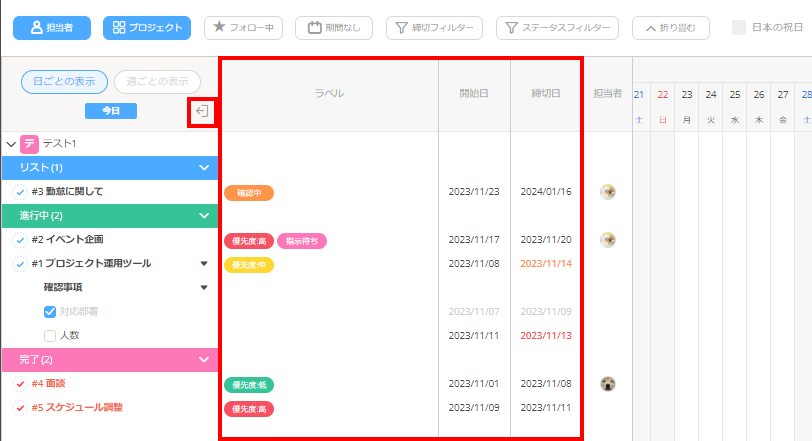Collapse the 完了 (2) section
Viewport: 812px width, 441px height.
pos(204,360)
